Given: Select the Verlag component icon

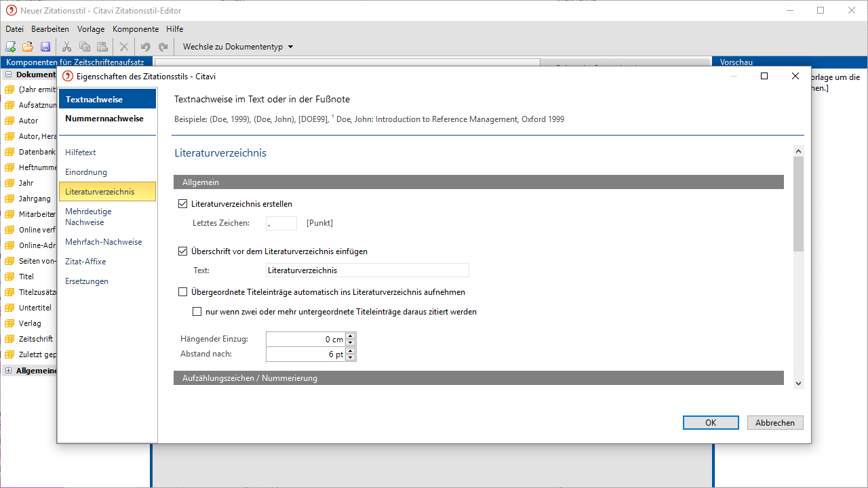Looking at the screenshot, I should [9, 323].
